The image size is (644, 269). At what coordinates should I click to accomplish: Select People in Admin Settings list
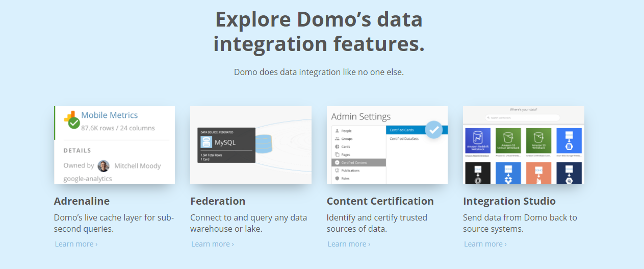359,131
